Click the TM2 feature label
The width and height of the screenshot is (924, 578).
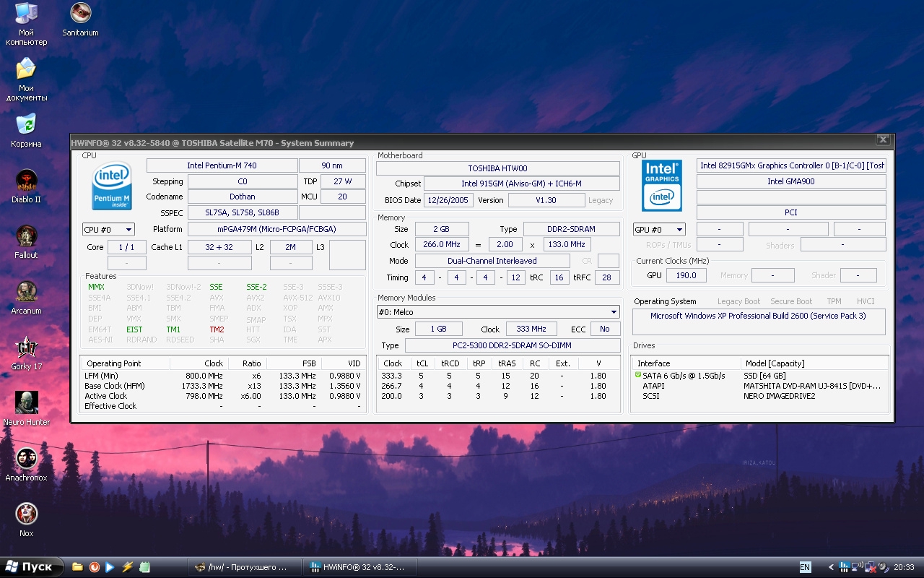(217, 329)
